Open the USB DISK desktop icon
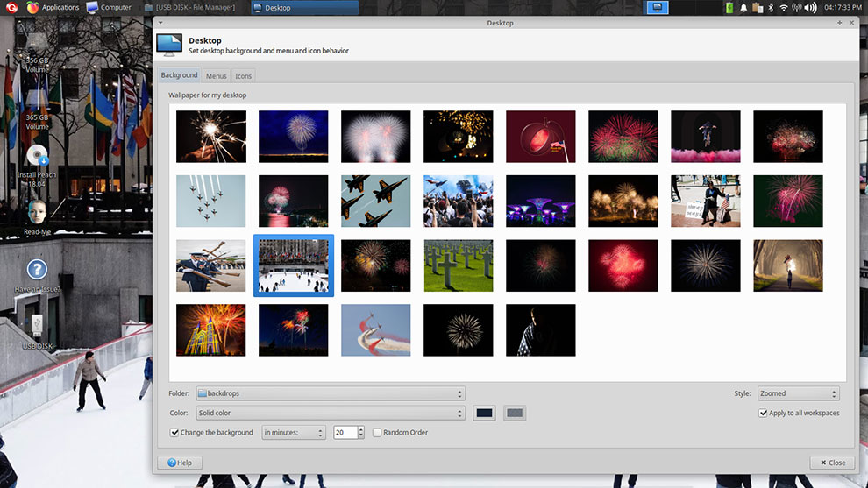Viewport: 868px width, 488px height. pos(37,332)
